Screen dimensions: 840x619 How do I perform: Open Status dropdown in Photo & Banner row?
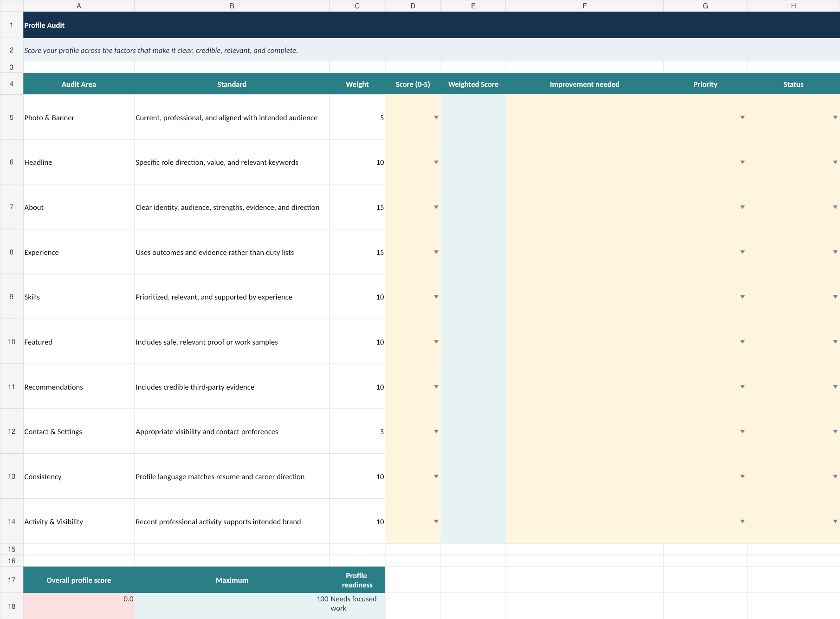tap(835, 117)
